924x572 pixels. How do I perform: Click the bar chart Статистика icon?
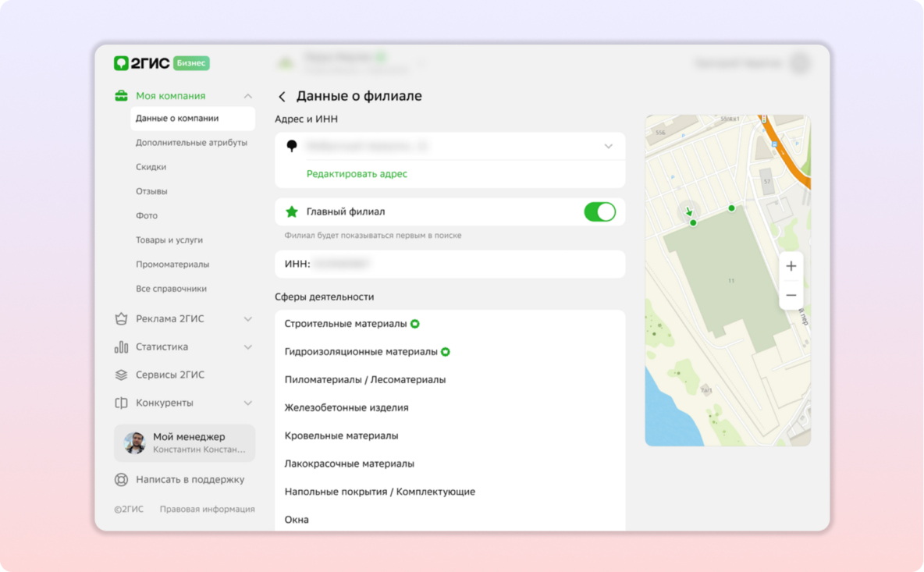pyautogui.click(x=121, y=346)
